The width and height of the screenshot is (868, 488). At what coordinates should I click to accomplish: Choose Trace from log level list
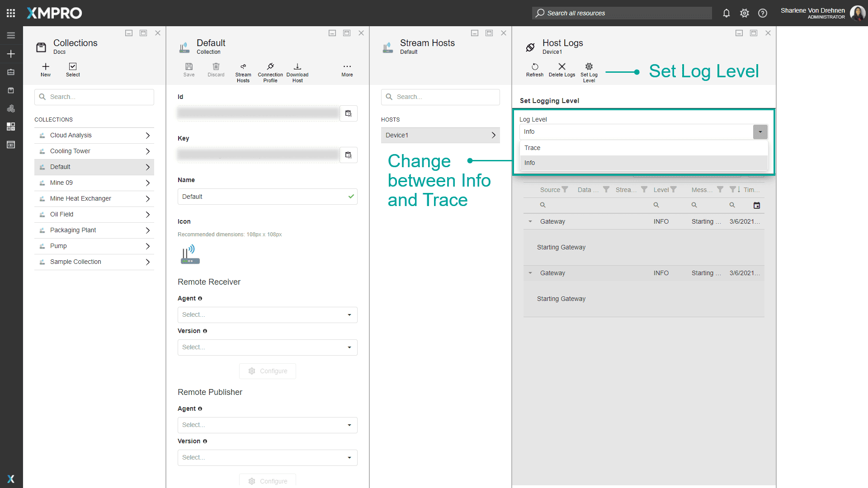[x=532, y=148]
